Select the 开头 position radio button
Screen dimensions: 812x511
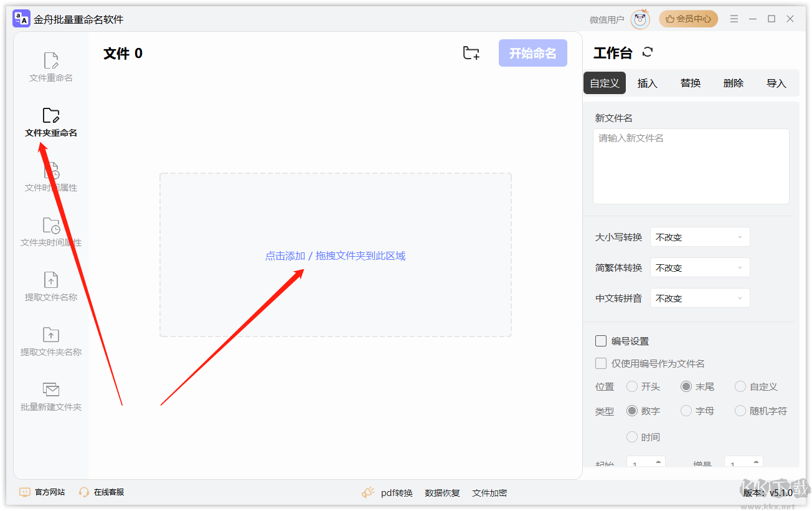[x=631, y=386]
